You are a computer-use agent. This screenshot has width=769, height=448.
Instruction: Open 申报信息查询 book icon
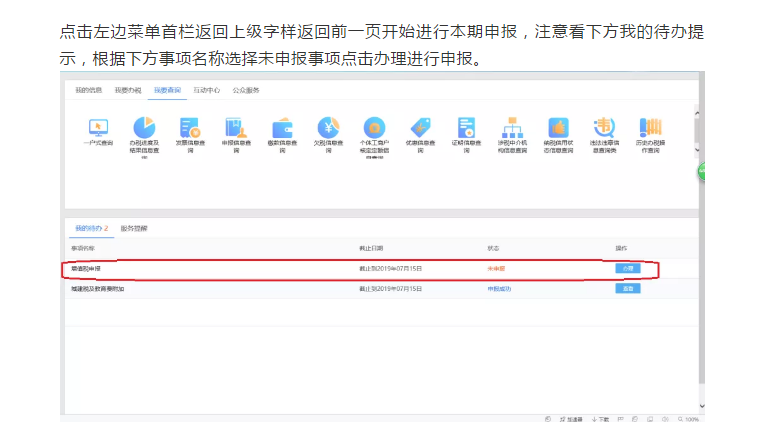tap(236, 128)
